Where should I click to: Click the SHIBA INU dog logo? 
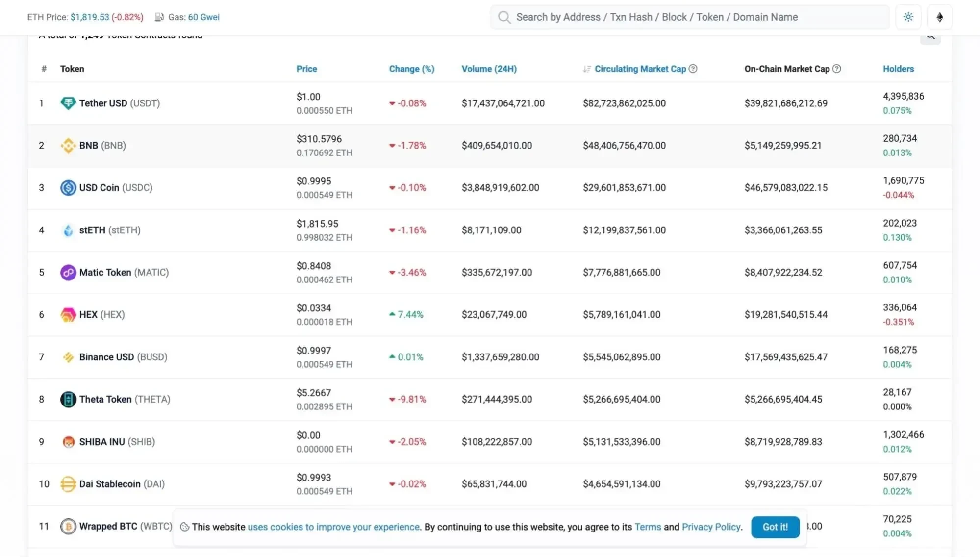tap(68, 442)
